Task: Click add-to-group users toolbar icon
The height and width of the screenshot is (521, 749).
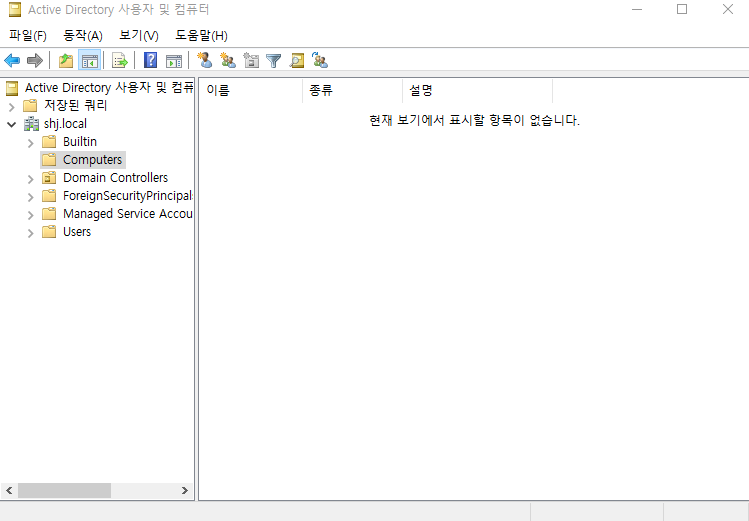Action: coord(320,60)
